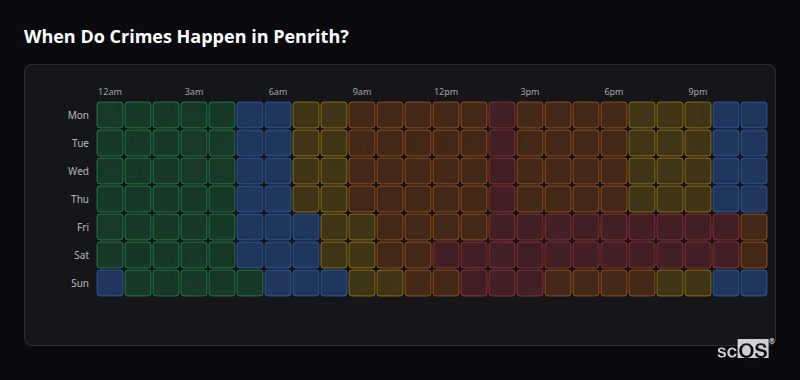Select the 'Fri' row label
The height and width of the screenshot is (380, 800).
83,227
